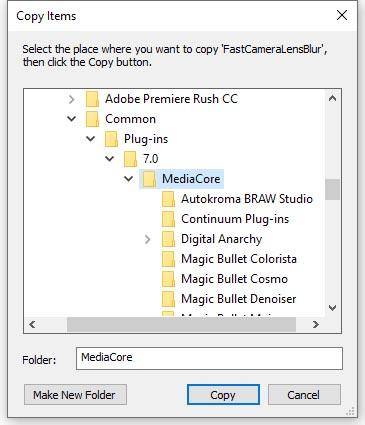
Task: Click the Plug-ins folder icon
Action: [x=111, y=139]
